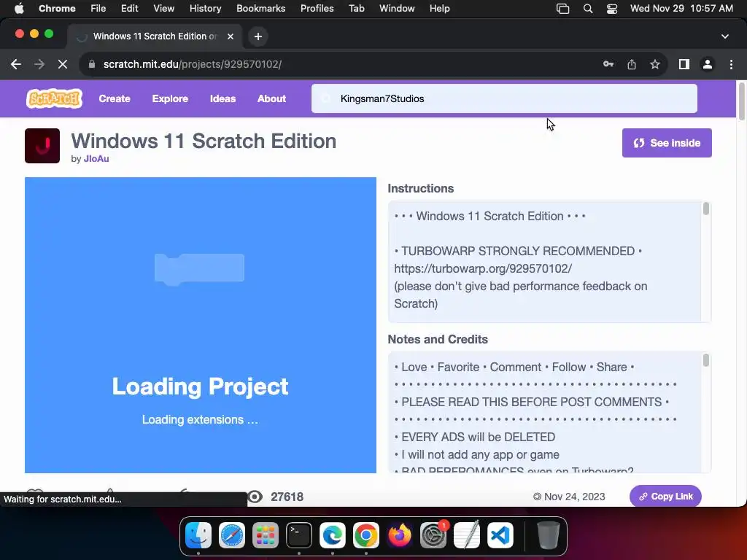Visit the JloAu author profile link

click(96, 159)
